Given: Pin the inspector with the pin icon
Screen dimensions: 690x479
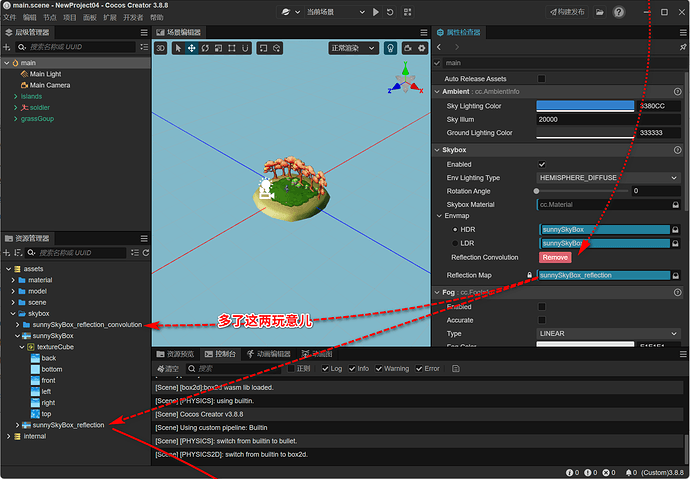Looking at the screenshot, I should (683, 47).
